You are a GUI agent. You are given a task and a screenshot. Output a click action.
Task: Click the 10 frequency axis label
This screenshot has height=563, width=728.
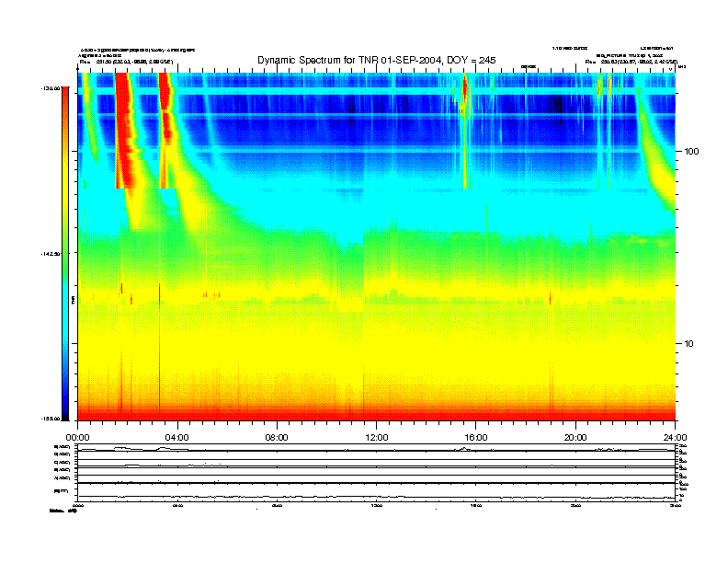689,344
